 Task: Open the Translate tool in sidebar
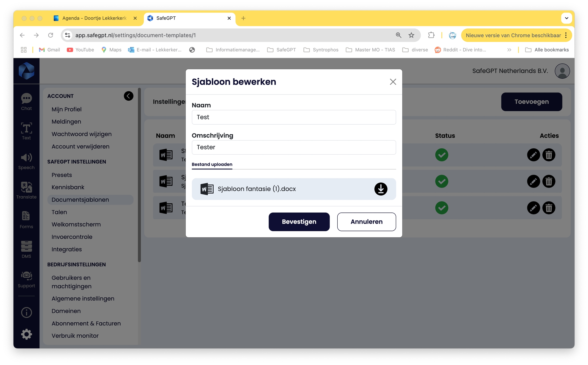click(26, 190)
